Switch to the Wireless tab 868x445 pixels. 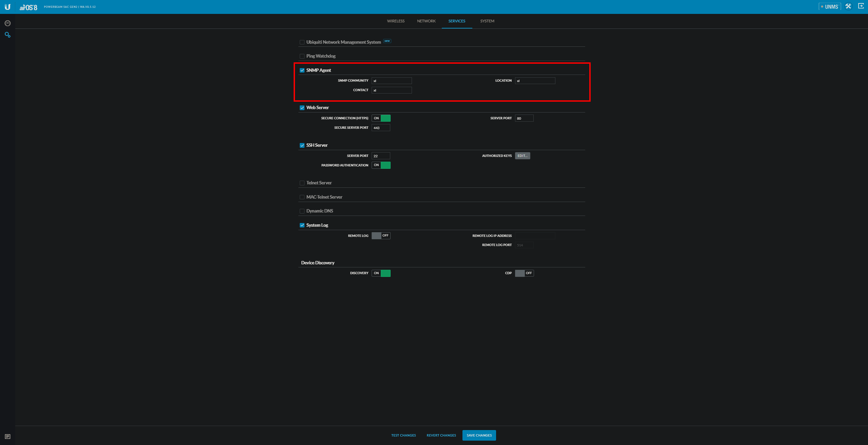pyautogui.click(x=396, y=21)
